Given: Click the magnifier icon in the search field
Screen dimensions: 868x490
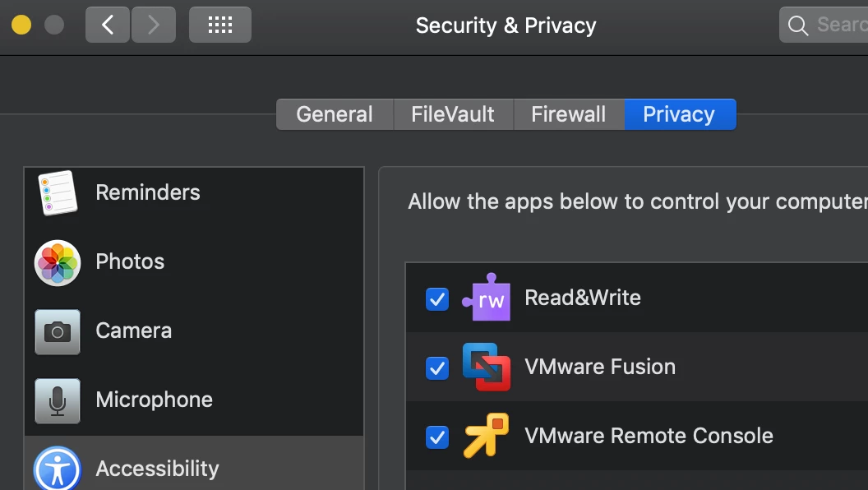Looking at the screenshot, I should tap(797, 25).
